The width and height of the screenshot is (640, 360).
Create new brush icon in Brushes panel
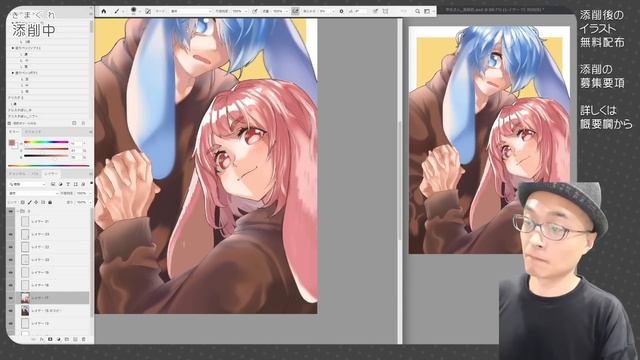74,123
